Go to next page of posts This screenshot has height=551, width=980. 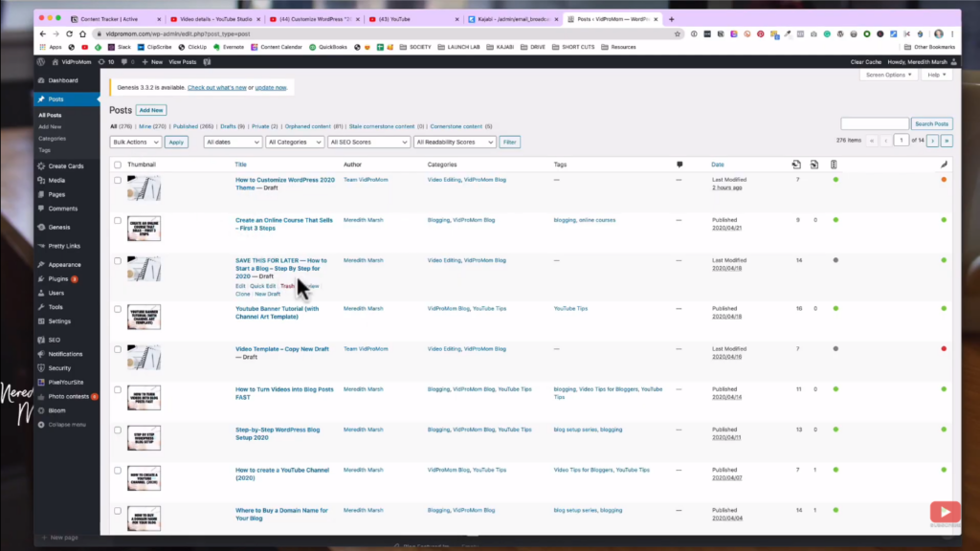pyautogui.click(x=932, y=142)
